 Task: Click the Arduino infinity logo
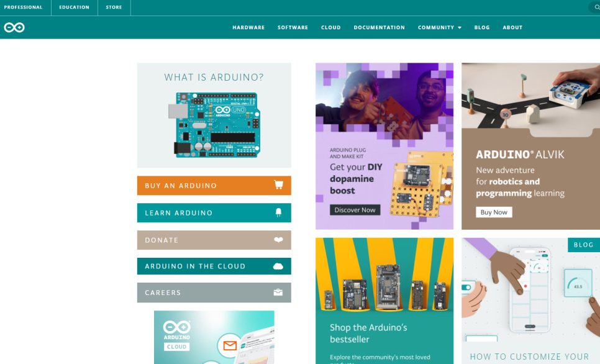click(14, 27)
